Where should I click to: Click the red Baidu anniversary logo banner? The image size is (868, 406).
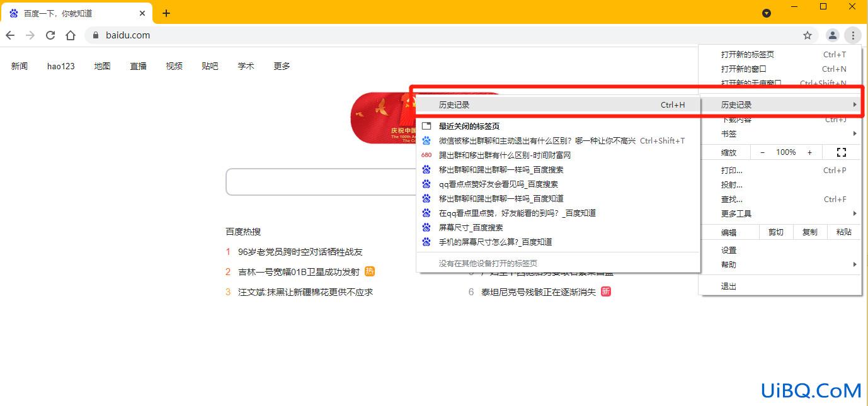383,118
